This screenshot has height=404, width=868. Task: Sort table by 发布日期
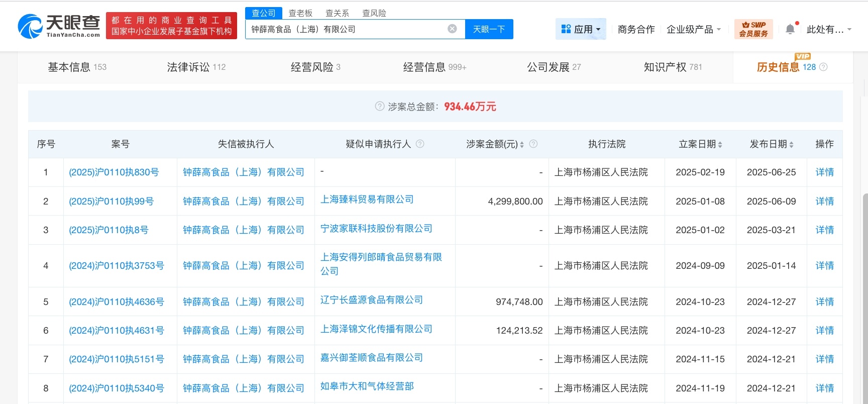(x=791, y=145)
